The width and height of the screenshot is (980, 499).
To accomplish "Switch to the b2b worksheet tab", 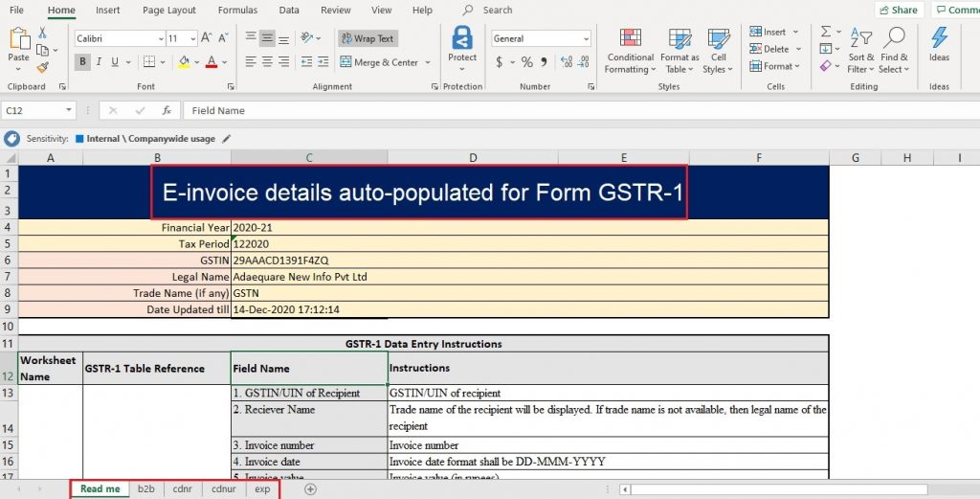I will 145,489.
